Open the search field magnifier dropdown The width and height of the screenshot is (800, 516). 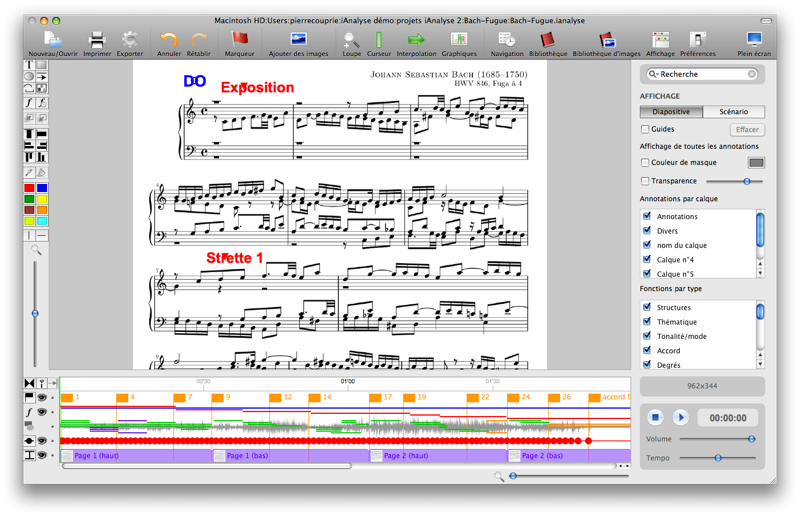(653, 74)
